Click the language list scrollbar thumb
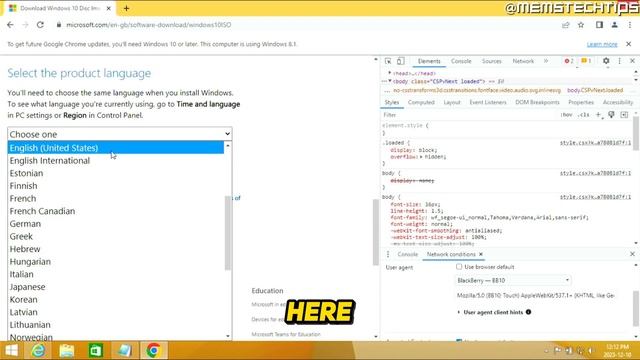This screenshot has height=360, width=640. (x=228, y=233)
